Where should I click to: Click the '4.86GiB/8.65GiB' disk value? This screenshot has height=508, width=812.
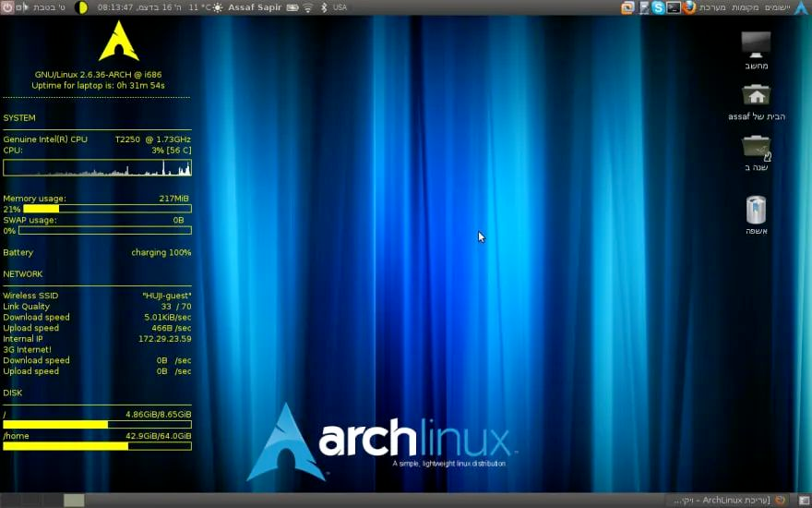[159, 414]
